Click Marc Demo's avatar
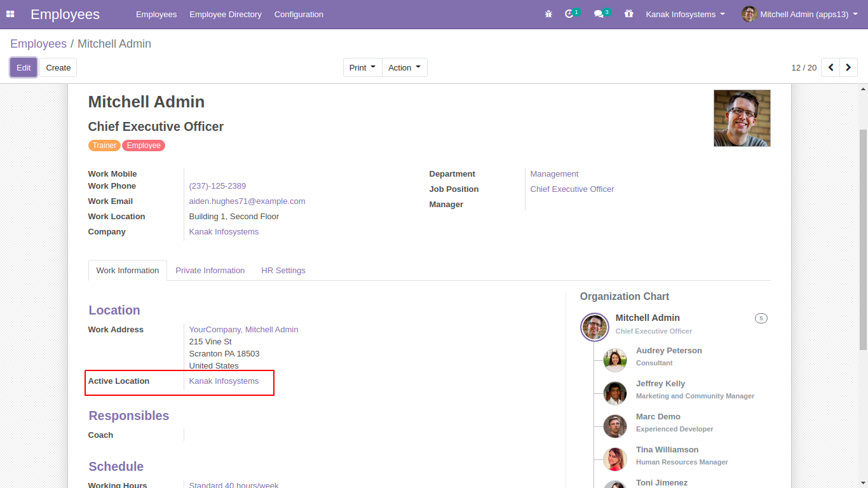The width and height of the screenshot is (868, 488). click(615, 426)
